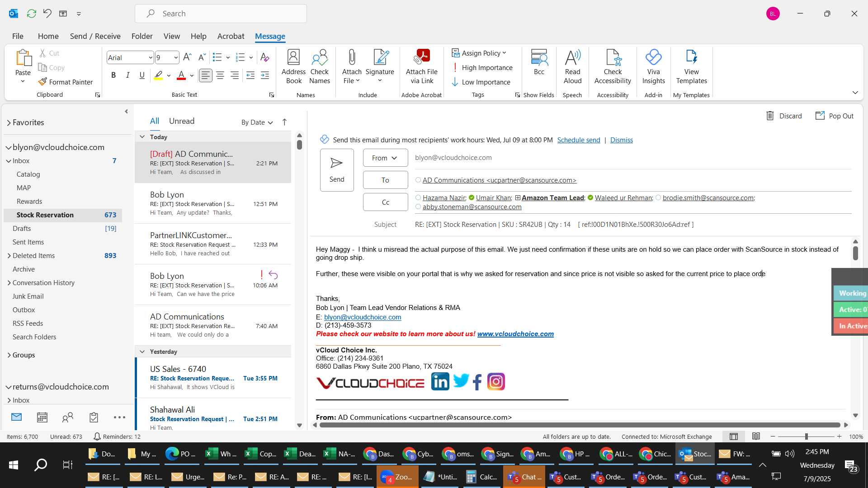Image resolution: width=868 pixels, height=488 pixels.
Task: Apply the red font color
Action: pos(181,75)
